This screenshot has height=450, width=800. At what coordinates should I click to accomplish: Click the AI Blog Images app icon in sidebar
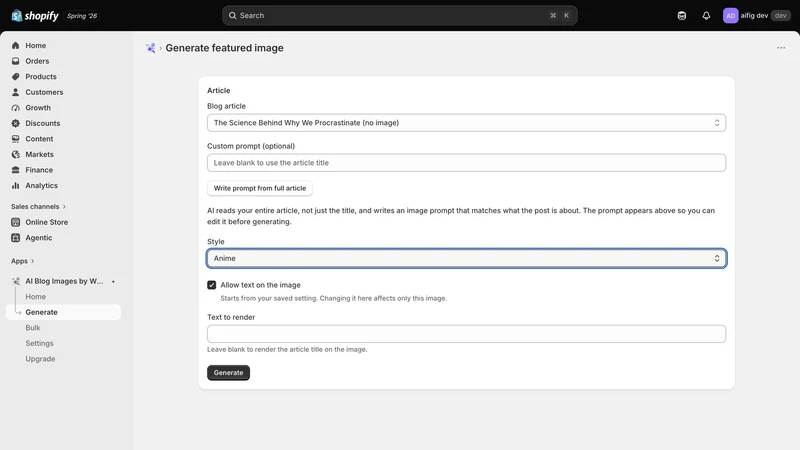tap(16, 281)
